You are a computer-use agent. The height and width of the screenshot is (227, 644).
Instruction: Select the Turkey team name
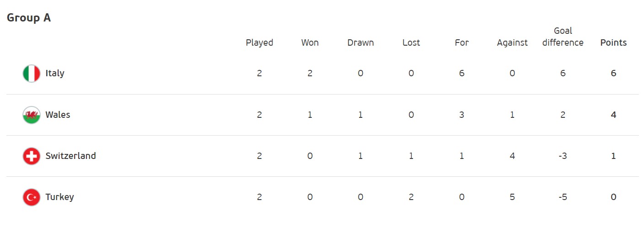[59, 197]
